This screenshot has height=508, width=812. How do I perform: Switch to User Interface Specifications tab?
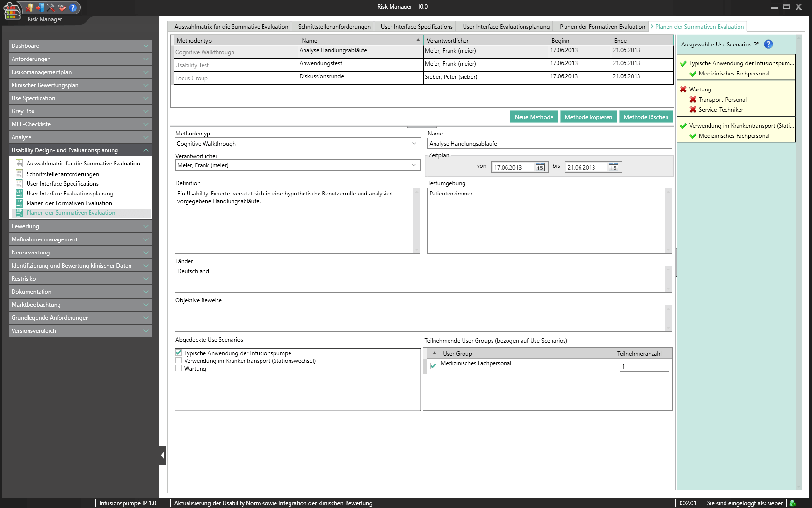[416, 27]
